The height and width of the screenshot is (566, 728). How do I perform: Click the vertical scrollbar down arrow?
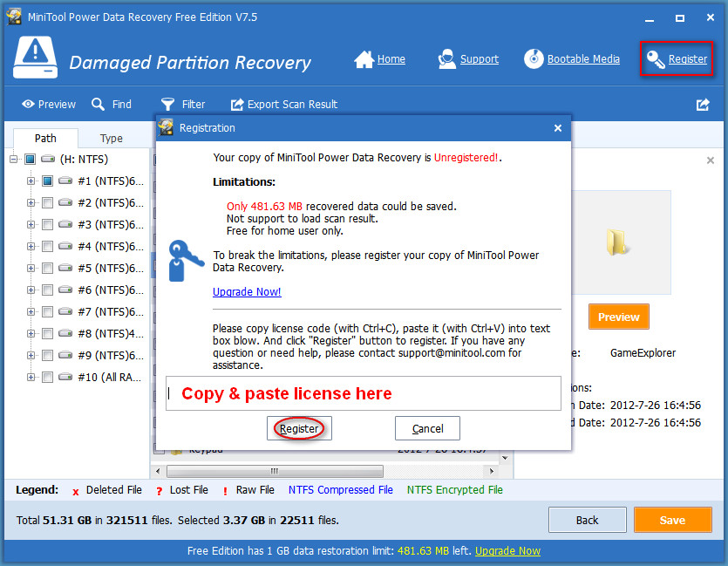[x=505, y=458]
